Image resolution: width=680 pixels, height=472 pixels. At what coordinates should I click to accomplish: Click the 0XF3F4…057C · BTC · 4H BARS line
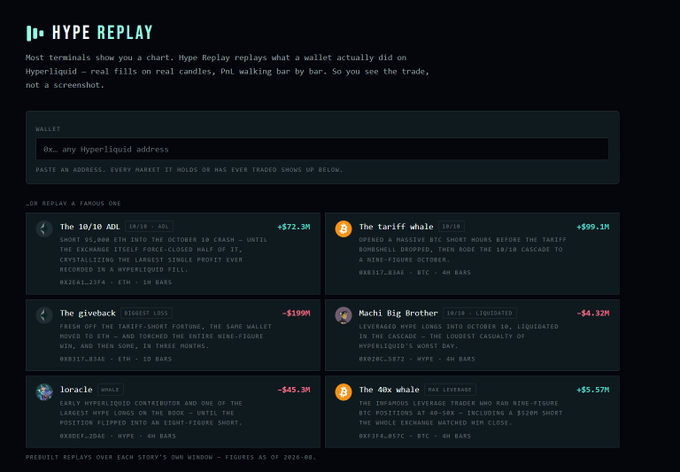click(415, 436)
